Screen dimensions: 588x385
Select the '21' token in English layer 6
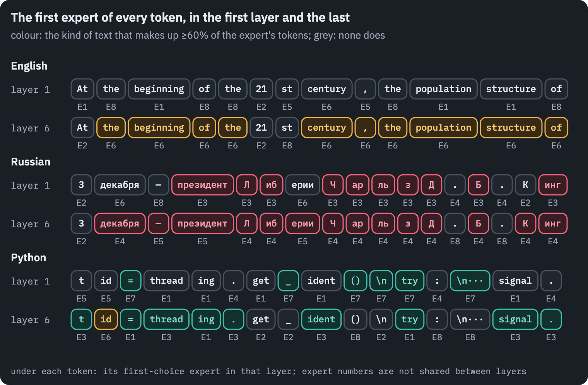click(261, 128)
